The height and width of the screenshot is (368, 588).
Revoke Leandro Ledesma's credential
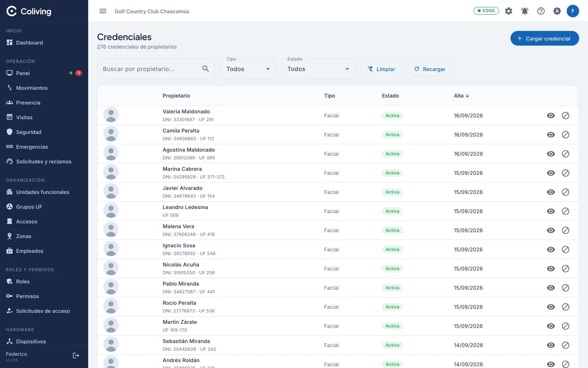[x=566, y=211]
